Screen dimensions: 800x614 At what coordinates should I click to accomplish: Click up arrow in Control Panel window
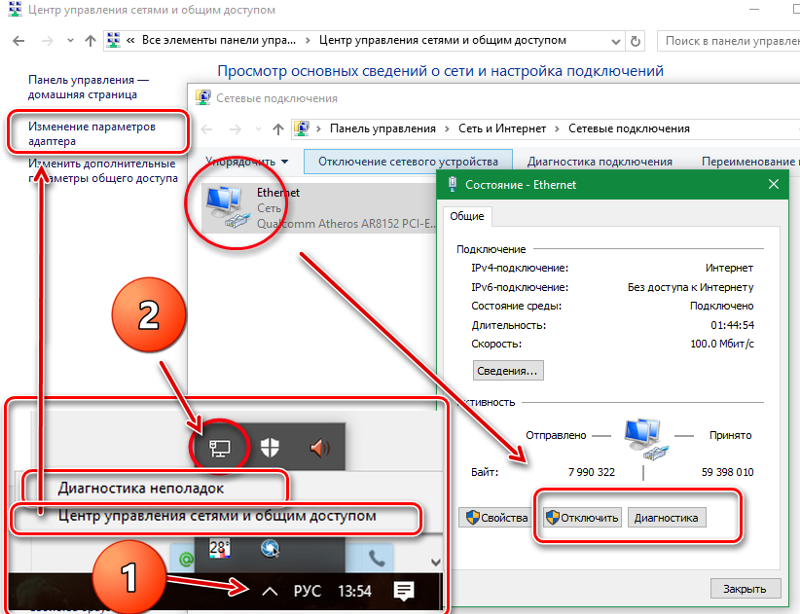[90, 41]
